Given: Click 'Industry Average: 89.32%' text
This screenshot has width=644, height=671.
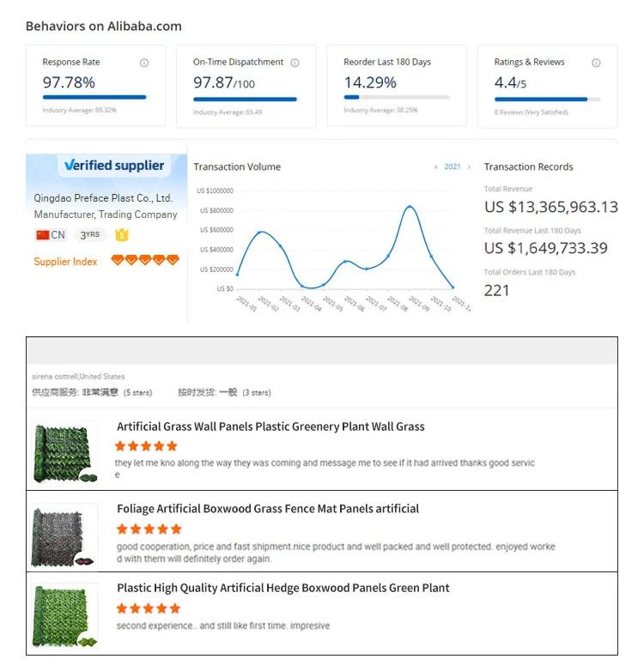Looking at the screenshot, I should [79, 110].
